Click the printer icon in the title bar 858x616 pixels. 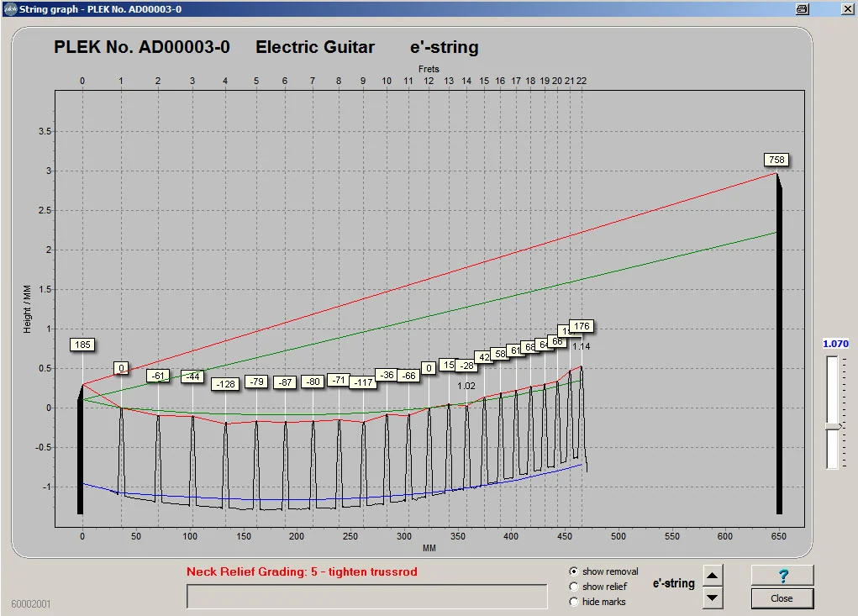(803, 8)
